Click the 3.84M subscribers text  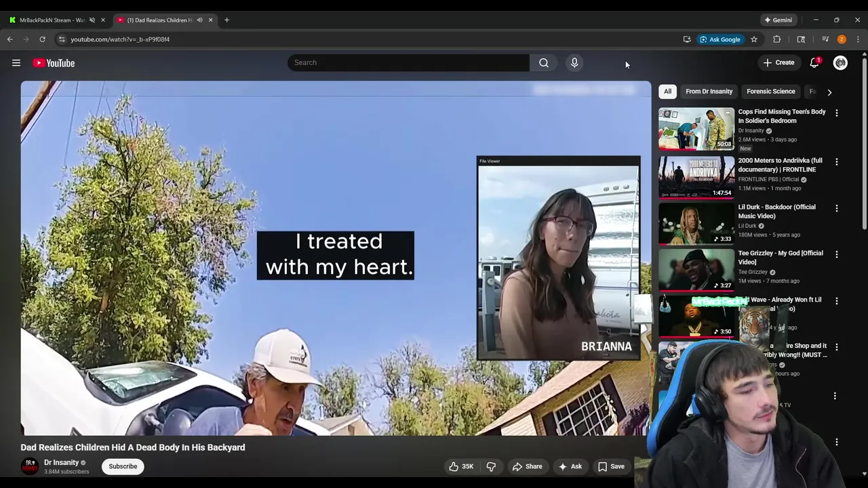click(x=66, y=472)
